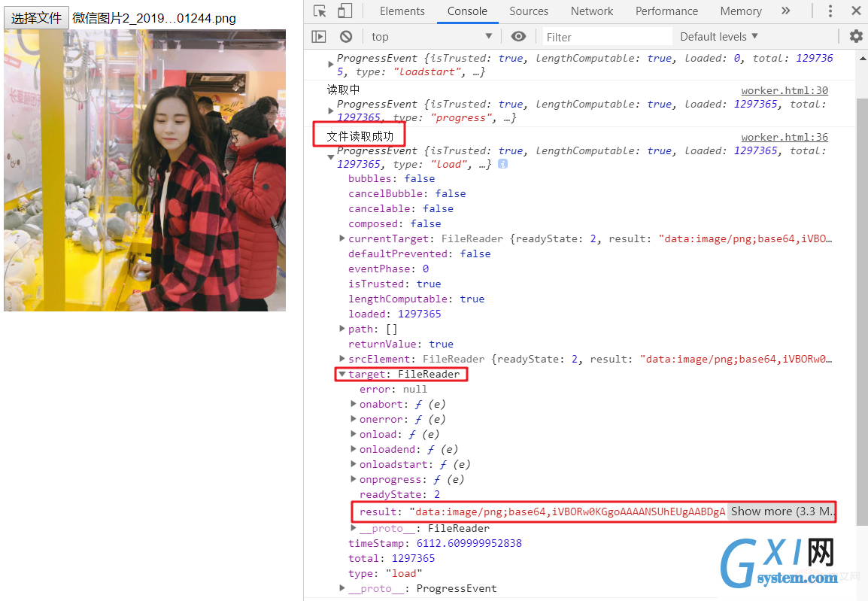Viewport: 868px width, 601px height.
Task: Select the 'loaded: 1297365' property row
Action: coord(394,314)
